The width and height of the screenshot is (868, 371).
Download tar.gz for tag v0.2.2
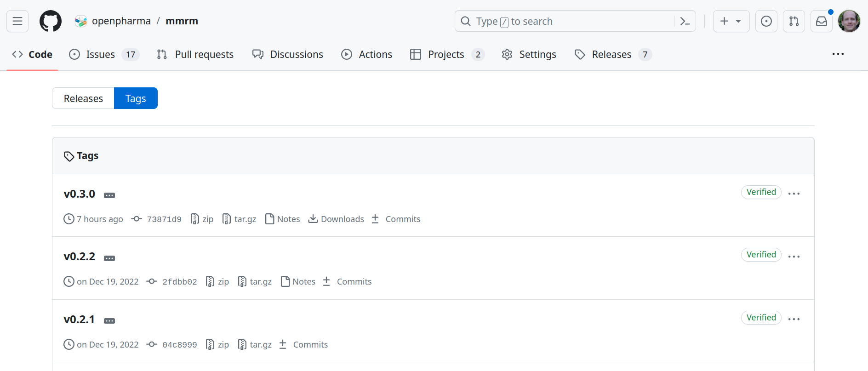click(x=255, y=282)
